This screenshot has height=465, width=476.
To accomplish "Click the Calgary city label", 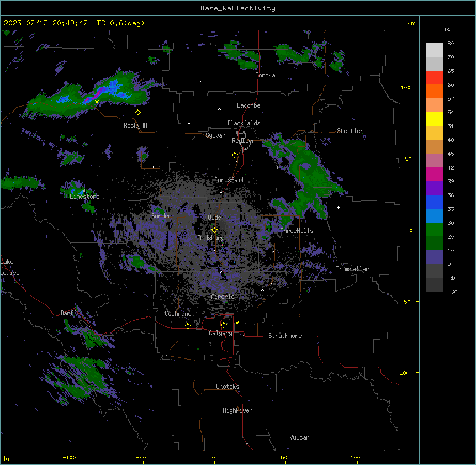I will coord(220,333).
